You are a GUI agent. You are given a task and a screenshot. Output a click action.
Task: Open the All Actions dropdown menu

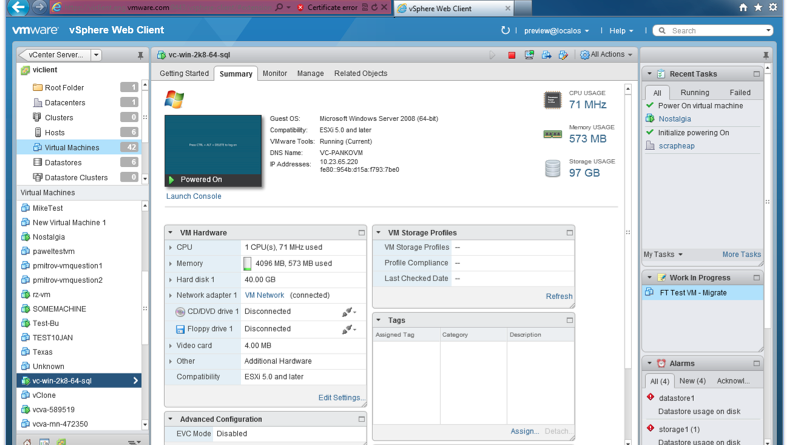tap(606, 55)
